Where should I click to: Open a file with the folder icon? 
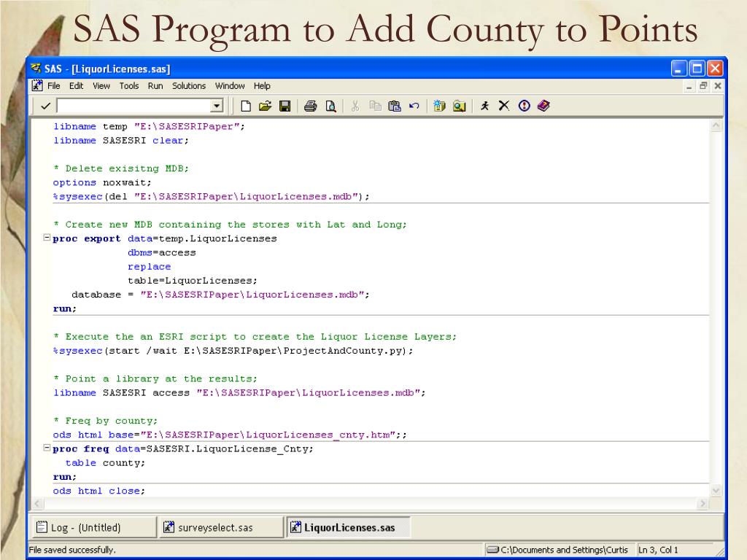coord(266,106)
